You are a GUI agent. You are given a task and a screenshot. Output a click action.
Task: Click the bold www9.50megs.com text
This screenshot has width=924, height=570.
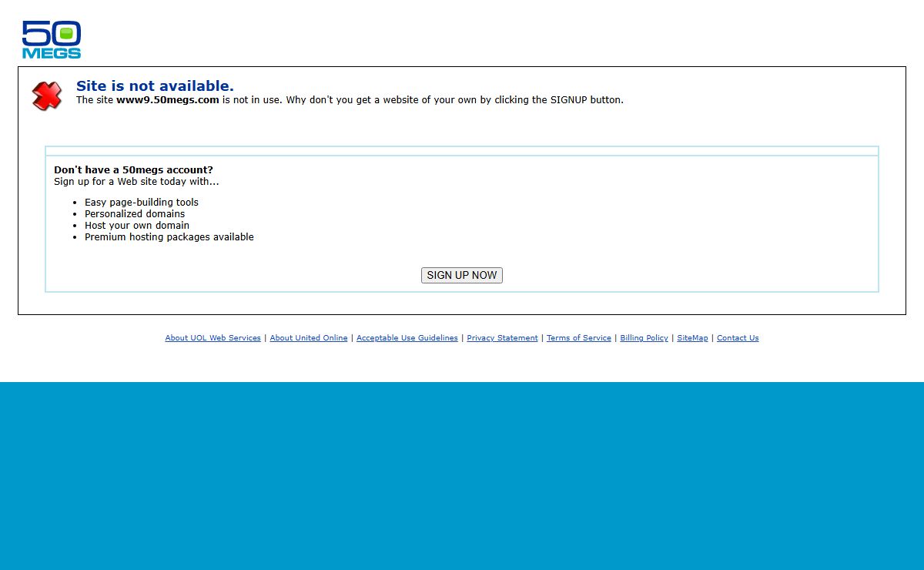click(168, 100)
